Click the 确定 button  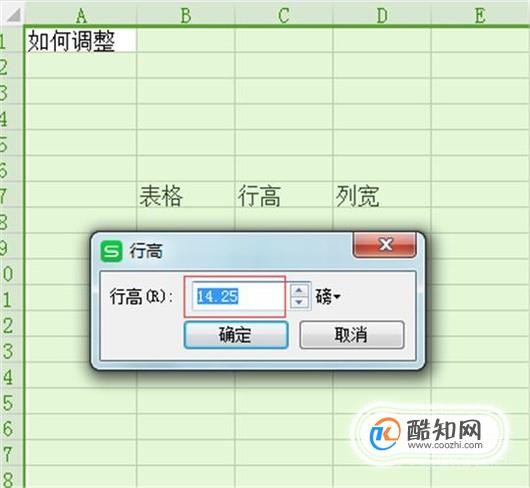(x=236, y=335)
